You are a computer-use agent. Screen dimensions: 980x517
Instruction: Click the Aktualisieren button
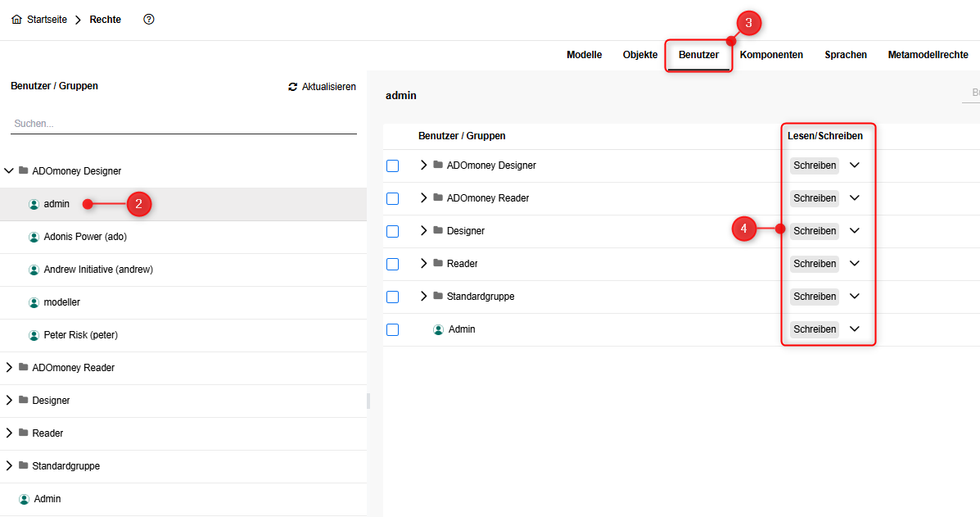pyautogui.click(x=323, y=87)
